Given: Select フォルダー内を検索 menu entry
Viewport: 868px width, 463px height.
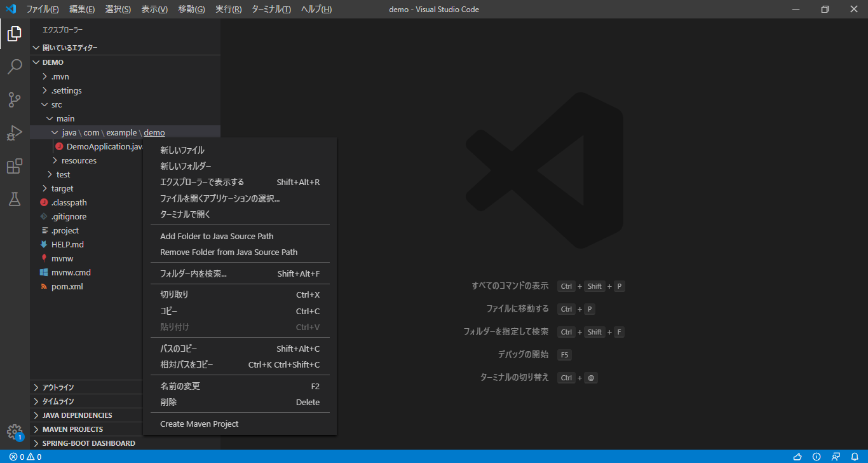Looking at the screenshot, I should [x=240, y=273].
